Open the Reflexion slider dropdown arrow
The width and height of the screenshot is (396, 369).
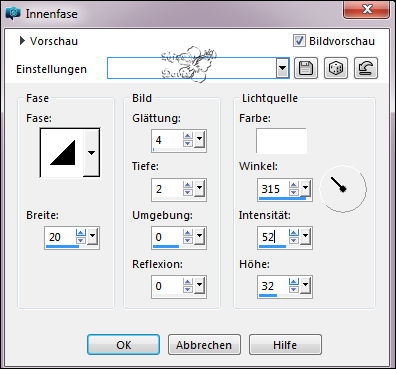200,286
